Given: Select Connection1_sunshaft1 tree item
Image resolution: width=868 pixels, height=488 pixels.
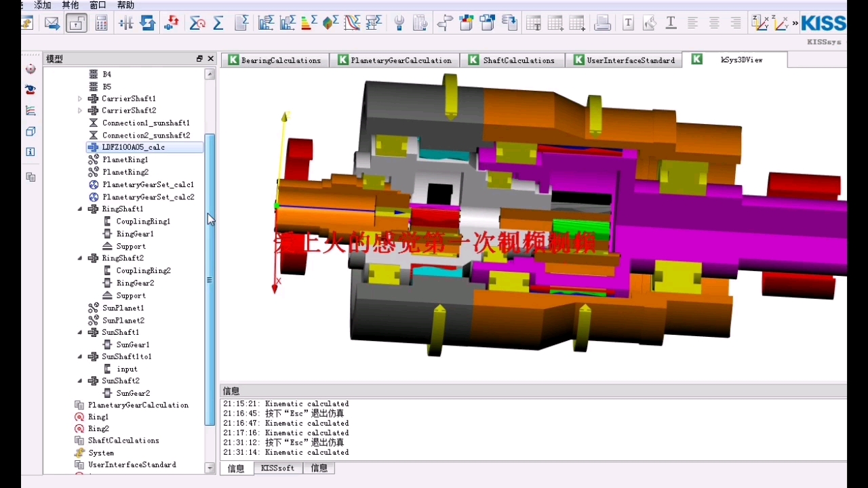Looking at the screenshot, I should coord(146,123).
